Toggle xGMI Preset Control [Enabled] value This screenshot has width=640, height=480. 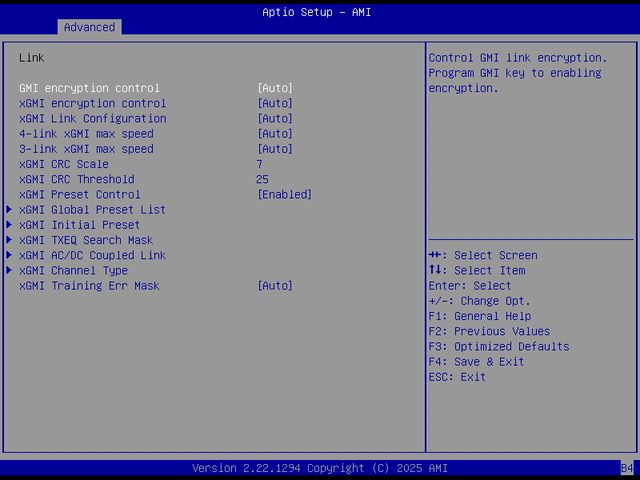[x=284, y=195]
